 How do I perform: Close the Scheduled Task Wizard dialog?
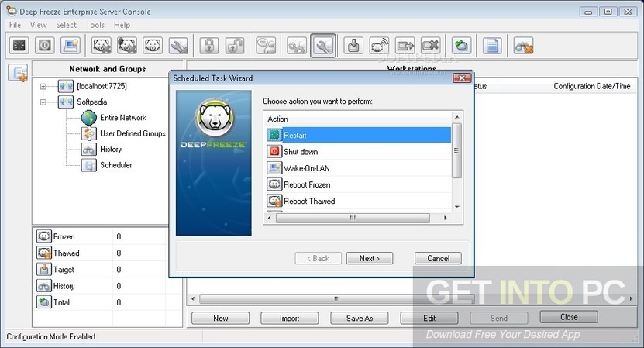pyautogui.click(x=462, y=78)
